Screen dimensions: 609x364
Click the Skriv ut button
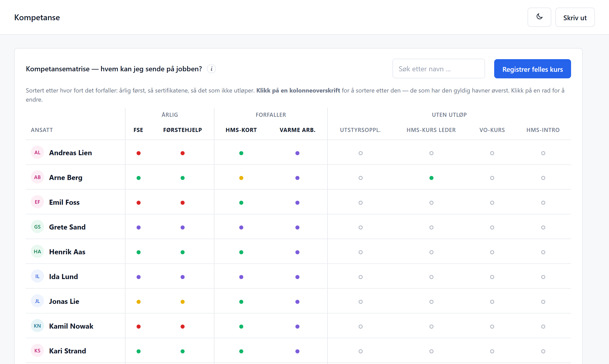(575, 17)
